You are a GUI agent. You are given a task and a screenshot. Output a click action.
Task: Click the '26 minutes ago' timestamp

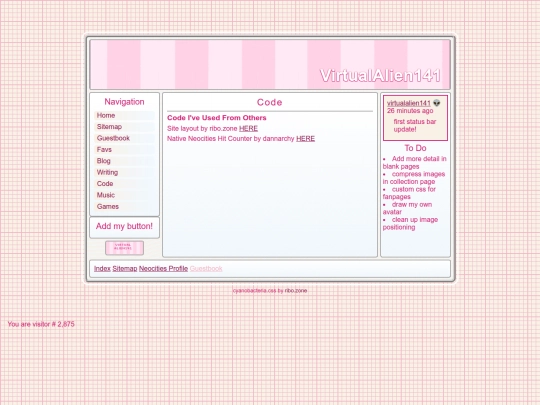410,111
